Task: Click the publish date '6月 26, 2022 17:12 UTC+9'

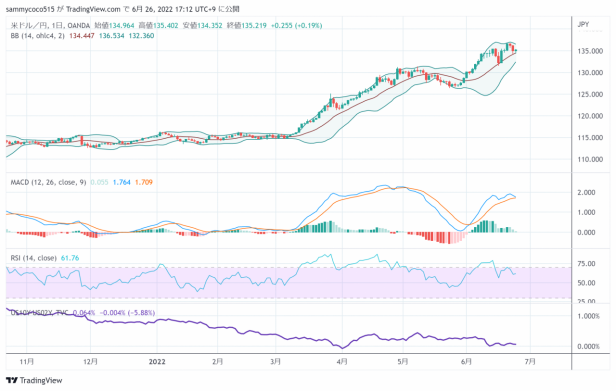Action: click(x=174, y=9)
